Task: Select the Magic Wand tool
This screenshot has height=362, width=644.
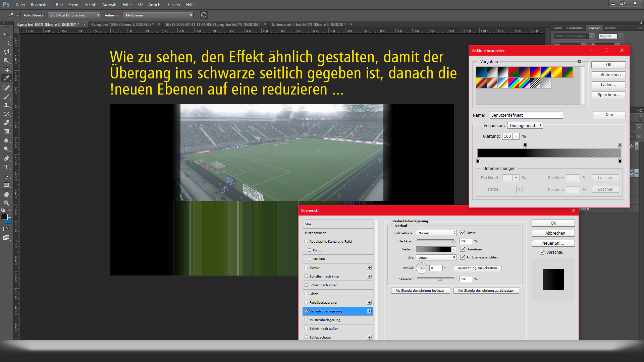Action: click(x=6, y=61)
